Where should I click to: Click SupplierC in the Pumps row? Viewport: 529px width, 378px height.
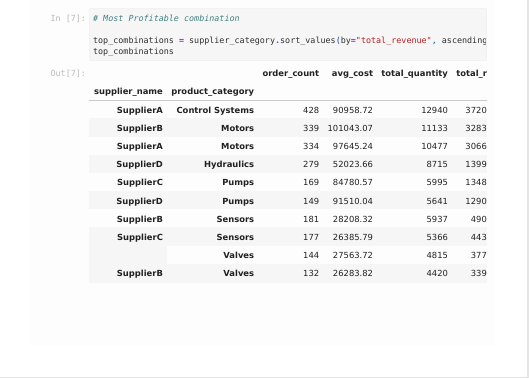point(140,182)
